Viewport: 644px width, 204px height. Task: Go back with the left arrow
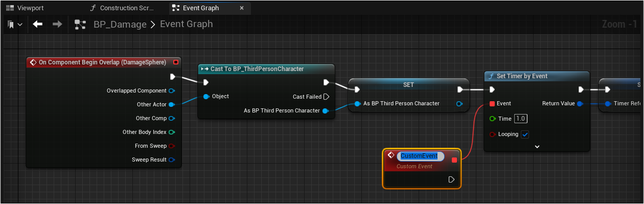38,24
